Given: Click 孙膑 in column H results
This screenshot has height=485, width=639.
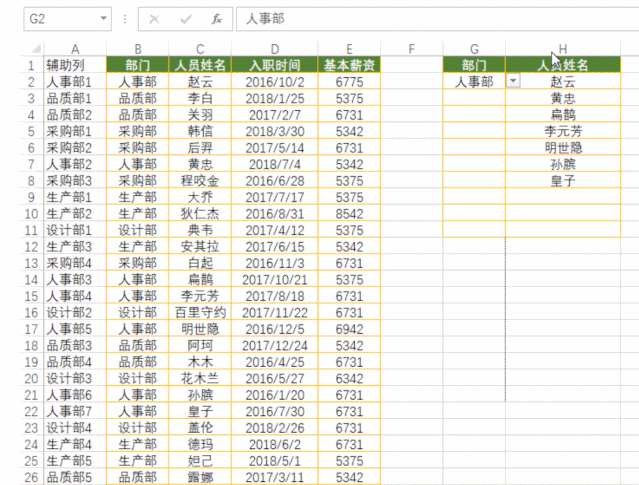Looking at the screenshot, I should [563, 164].
